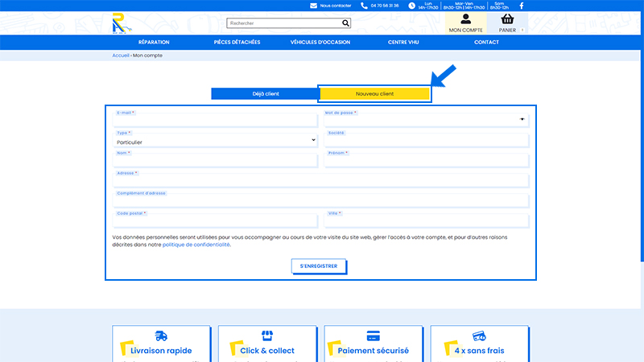This screenshot has height=362, width=644.
Task: Open the Pièces détachées menu
Action: (x=237, y=43)
